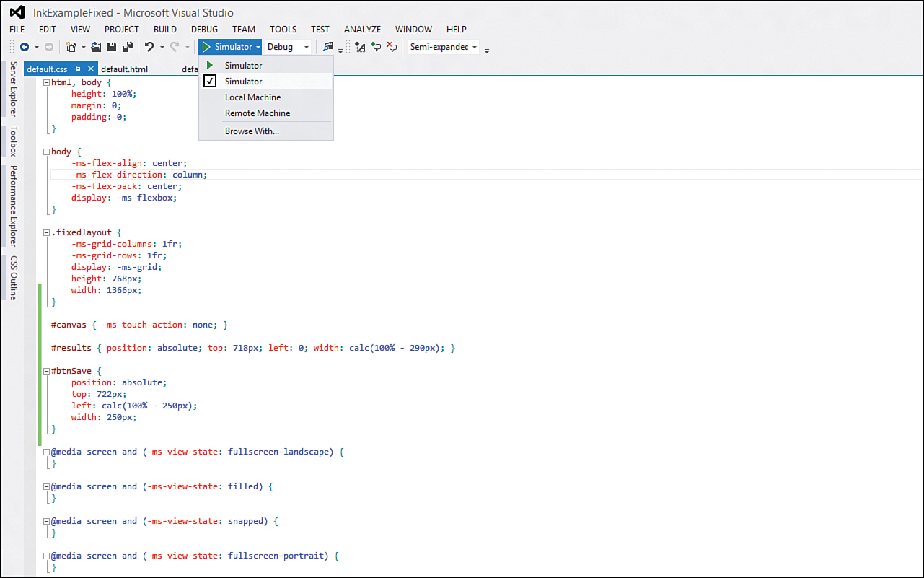Click the New Project toolbar icon
This screenshot has width=924, height=578.
[x=71, y=47]
